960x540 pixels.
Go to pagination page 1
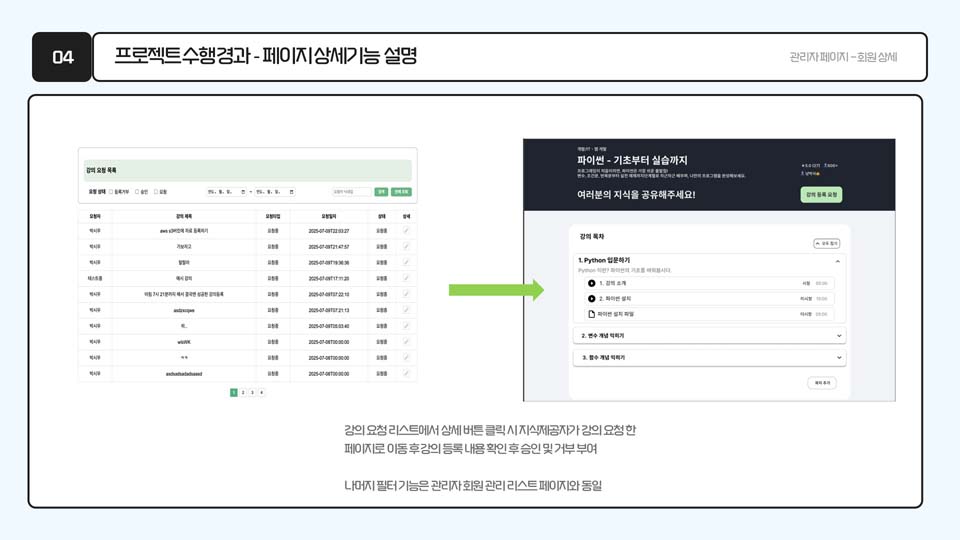(233, 392)
